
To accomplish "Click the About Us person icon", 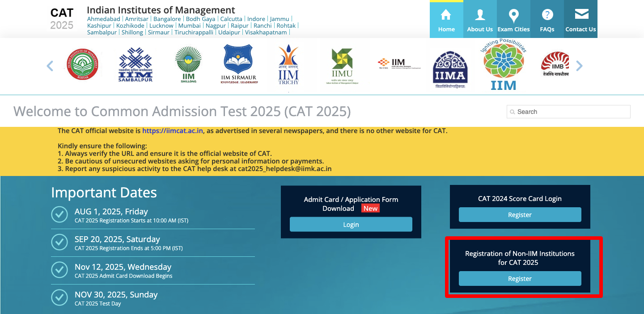I will pos(479,14).
